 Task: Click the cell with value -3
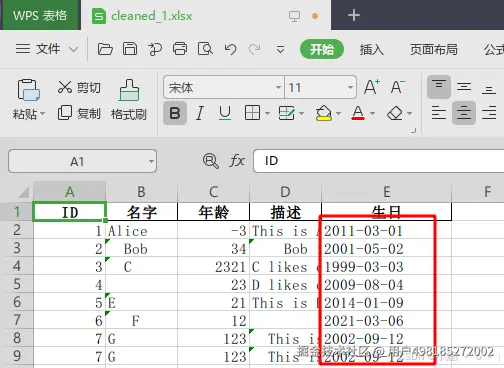213,231
